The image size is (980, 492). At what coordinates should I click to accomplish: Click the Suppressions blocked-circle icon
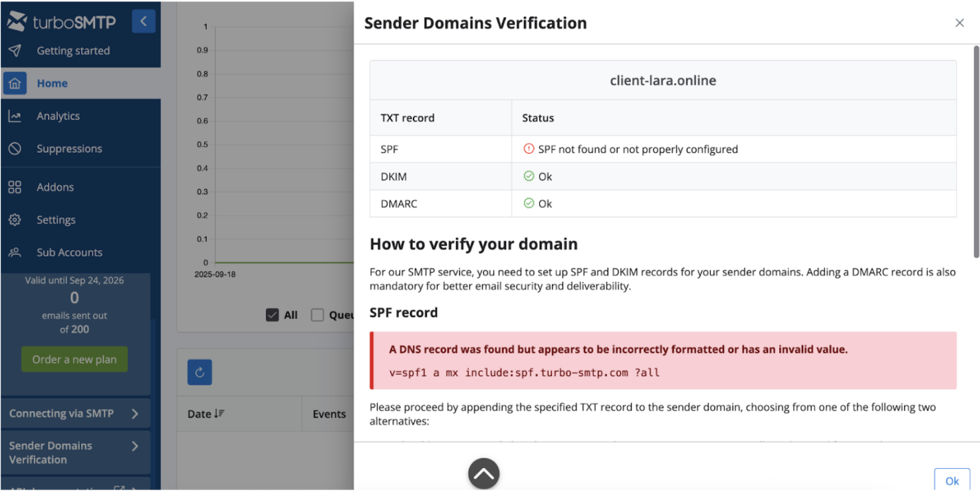(15, 149)
